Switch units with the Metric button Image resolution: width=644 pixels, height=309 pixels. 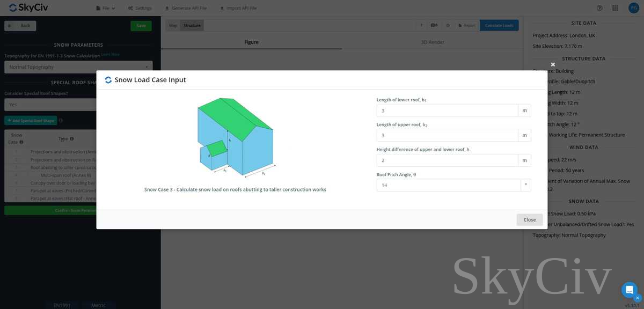pyautogui.click(x=98, y=305)
